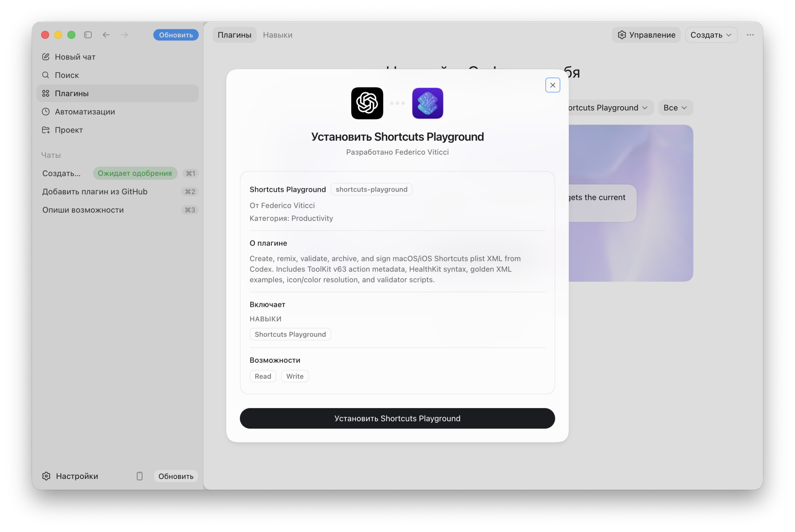Click the Категория: Productivity line
This screenshot has width=795, height=532.
tap(291, 218)
